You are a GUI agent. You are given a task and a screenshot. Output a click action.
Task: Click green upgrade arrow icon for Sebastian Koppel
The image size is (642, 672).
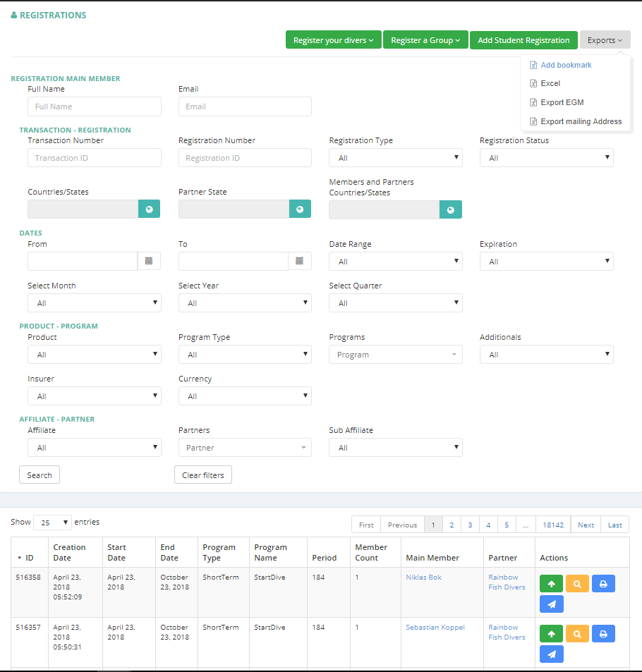(551, 634)
